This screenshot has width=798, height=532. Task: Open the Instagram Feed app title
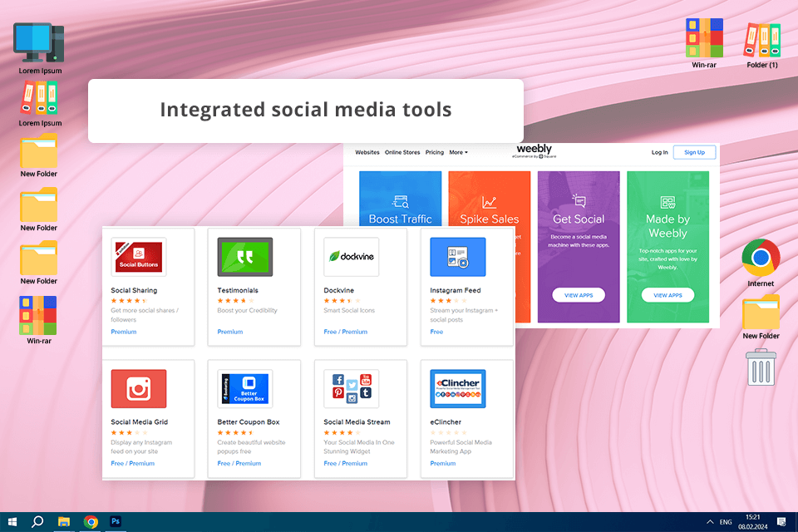(456, 290)
